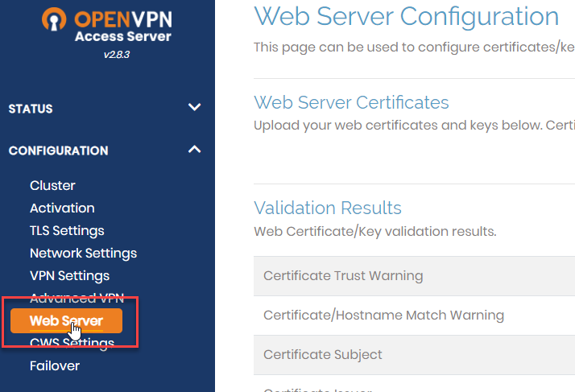This screenshot has height=392, width=575.
Task: Click 'This page can be used' description
Action: click(414, 47)
